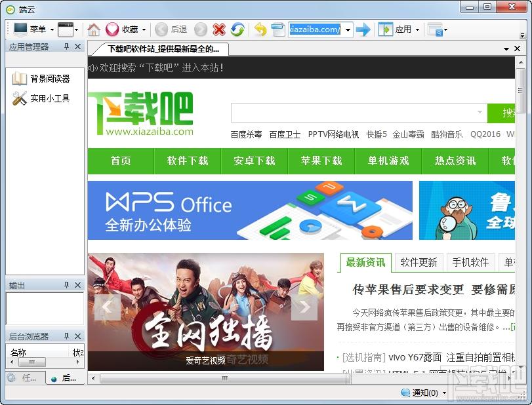532x405 pixels.
Task: Pin the 后台浏览器 panel
Action: coord(66,336)
